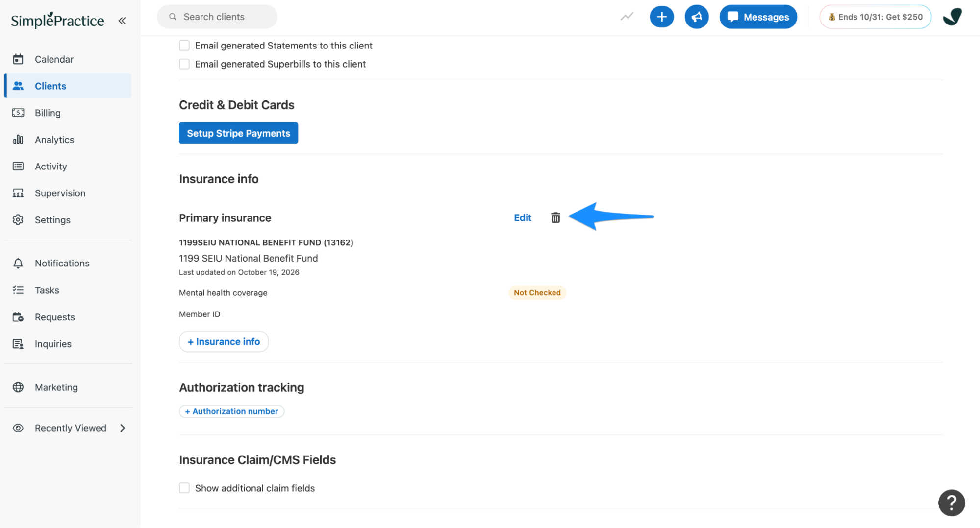Add an authorization number
The image size is (980, 528).
(231, 411)
